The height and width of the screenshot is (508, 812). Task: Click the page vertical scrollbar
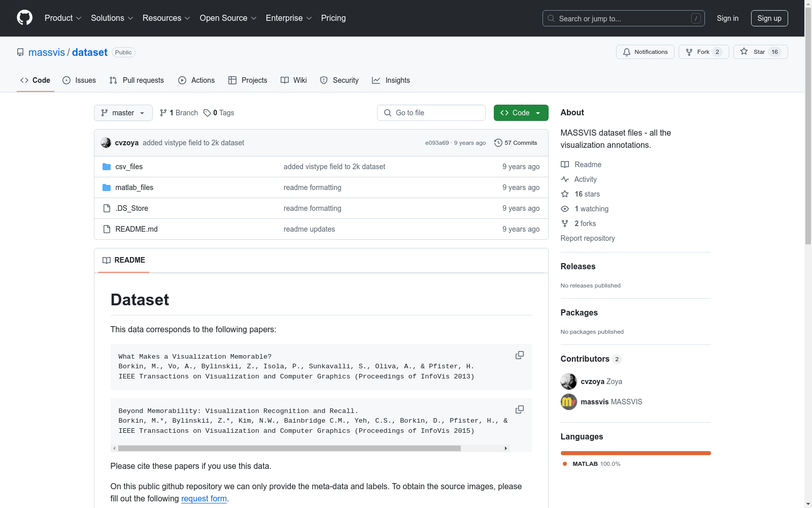click(808, 127)
